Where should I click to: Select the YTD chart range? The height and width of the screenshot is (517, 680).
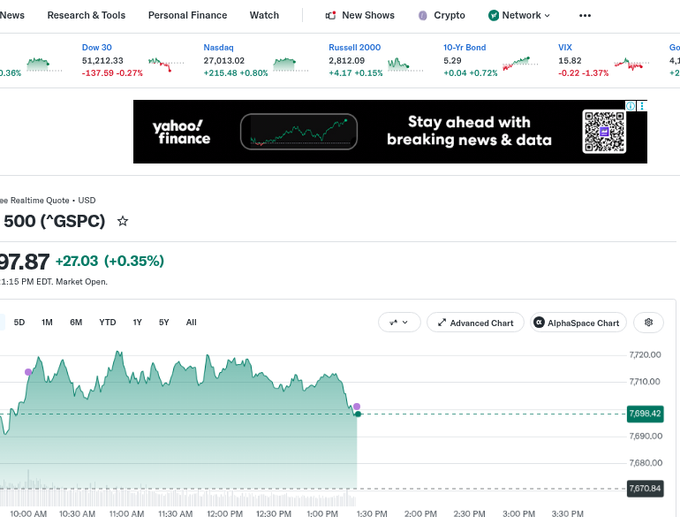108,322
